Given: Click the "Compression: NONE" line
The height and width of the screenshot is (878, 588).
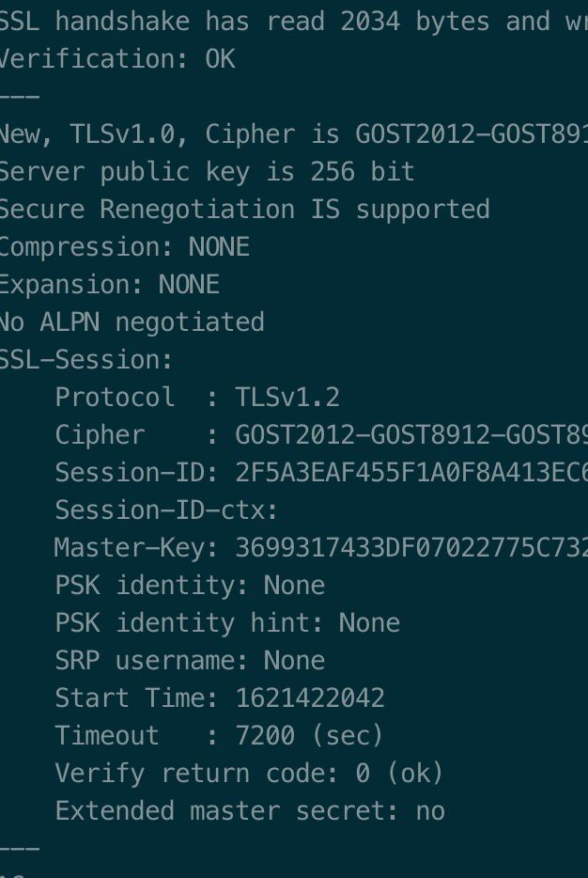Looking at the screenshot, I should [124, 247].
